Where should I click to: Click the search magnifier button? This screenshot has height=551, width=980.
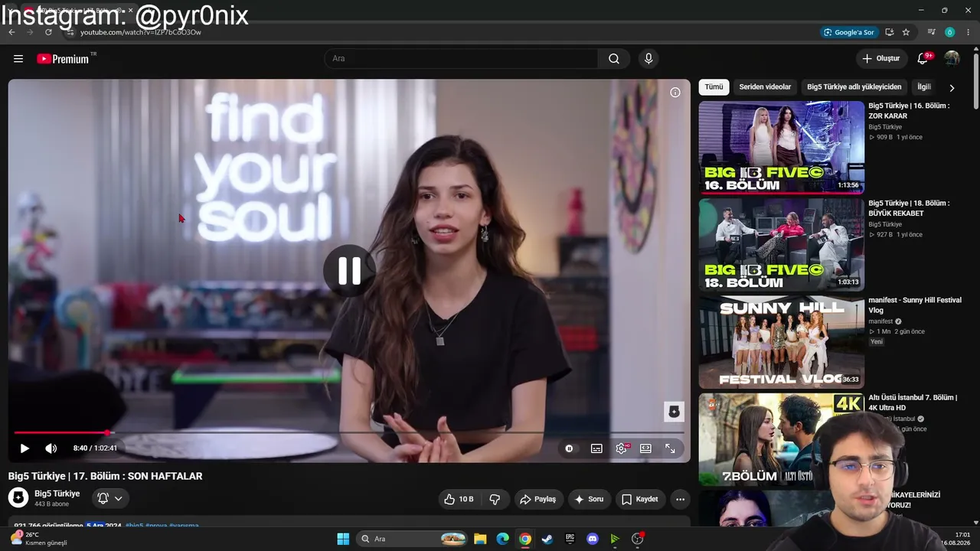coord(614,59)
